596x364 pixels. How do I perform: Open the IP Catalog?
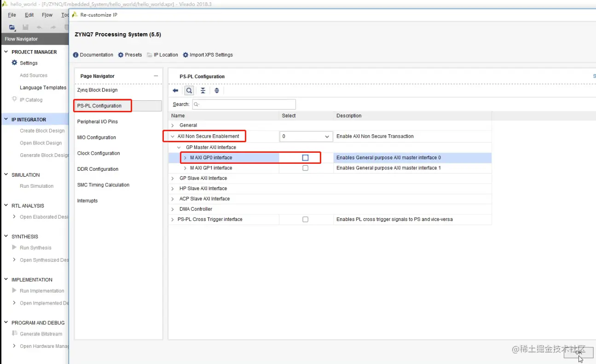tap(31, 100)
